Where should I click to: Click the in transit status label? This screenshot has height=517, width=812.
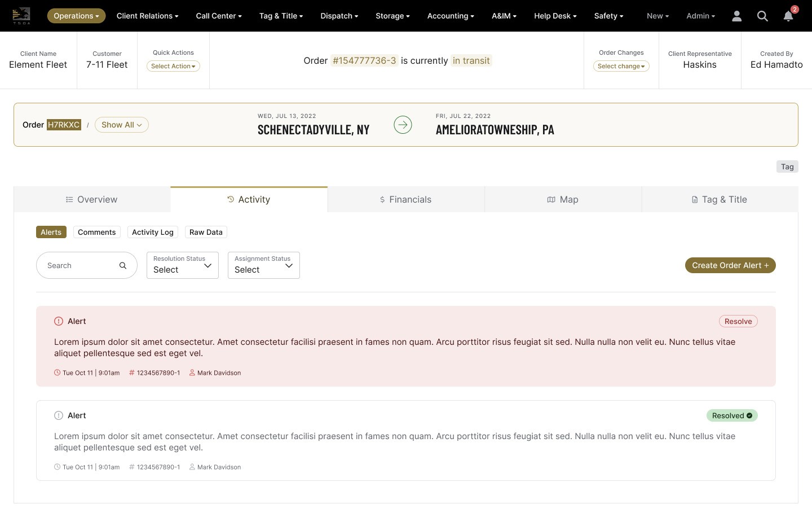(x=471, y=60)
